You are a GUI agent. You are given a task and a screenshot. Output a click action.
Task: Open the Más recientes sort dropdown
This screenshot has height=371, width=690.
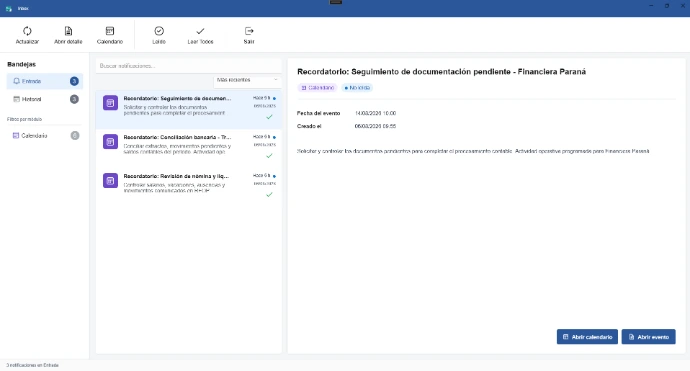tap(247, 80)
